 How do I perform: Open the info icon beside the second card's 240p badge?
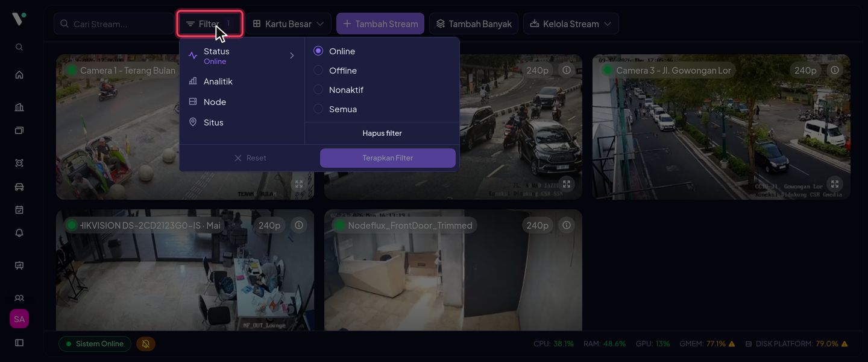(567, 71)
